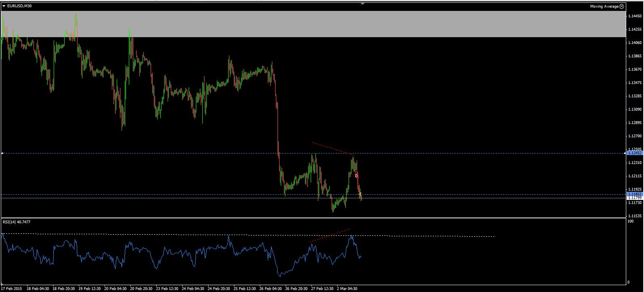
Task: Click the 18 Feb 04:30 time label
Action: pyautogui.click(x=38, y=289)
